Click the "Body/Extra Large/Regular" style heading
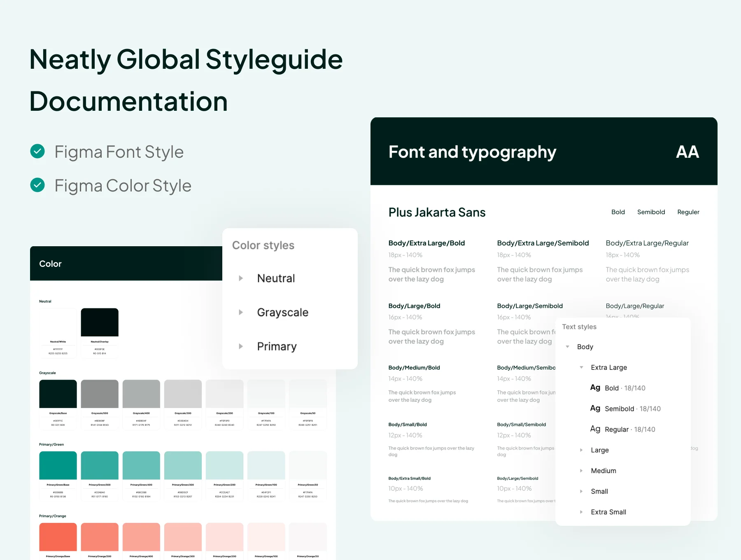741x560 pixels. click(x=647, y=243)
